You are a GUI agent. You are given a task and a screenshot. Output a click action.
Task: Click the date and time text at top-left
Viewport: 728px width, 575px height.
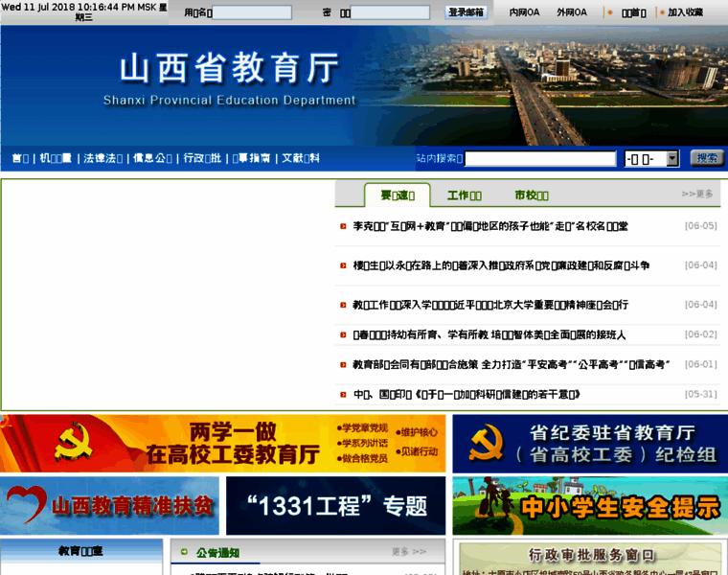[x=83, y=12]
